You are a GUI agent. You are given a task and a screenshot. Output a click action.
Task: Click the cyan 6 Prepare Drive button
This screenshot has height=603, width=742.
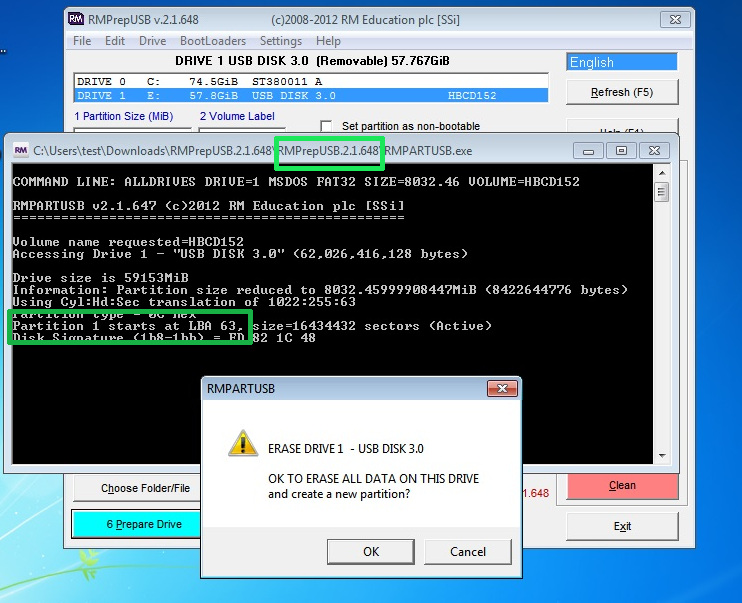[135, 524]
